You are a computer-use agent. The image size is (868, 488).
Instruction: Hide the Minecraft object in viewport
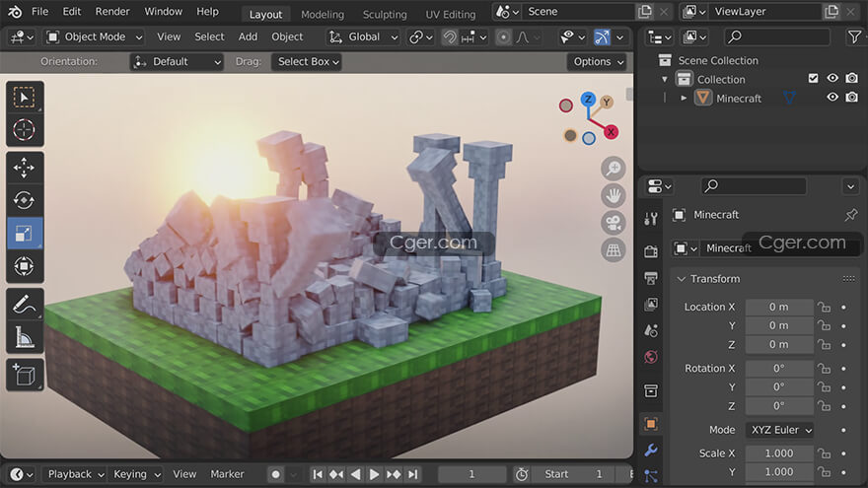(x=832, y=98)
